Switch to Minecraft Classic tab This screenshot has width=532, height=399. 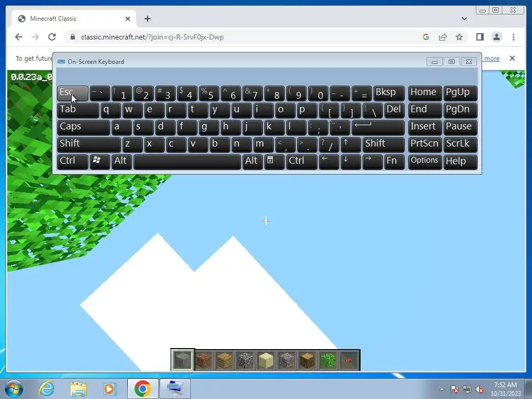click(x=74, y=19)
